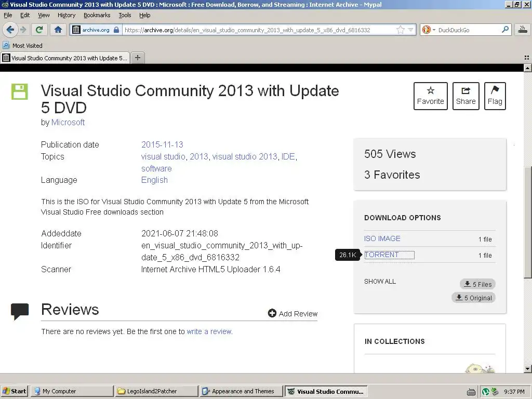Open the DuckDuckGo search engine selector
Image resolution: width=532 pixels, height=399 pixels.
(429, 30)
